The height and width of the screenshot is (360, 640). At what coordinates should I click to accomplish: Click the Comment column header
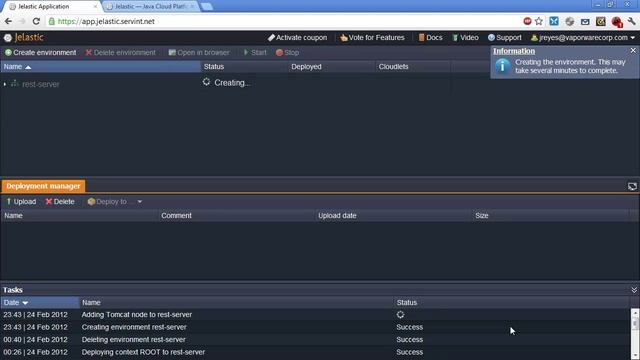[237, 216]
